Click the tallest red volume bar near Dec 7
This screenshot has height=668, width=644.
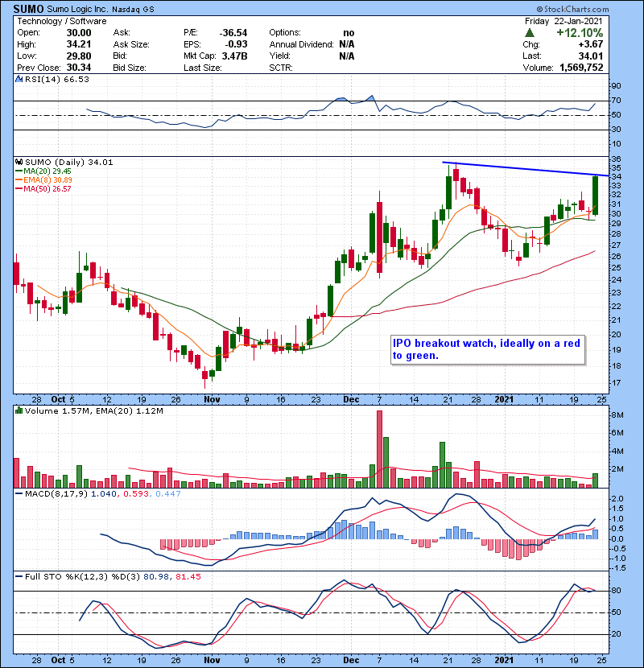pyautogui.click(x=379, y=449)
